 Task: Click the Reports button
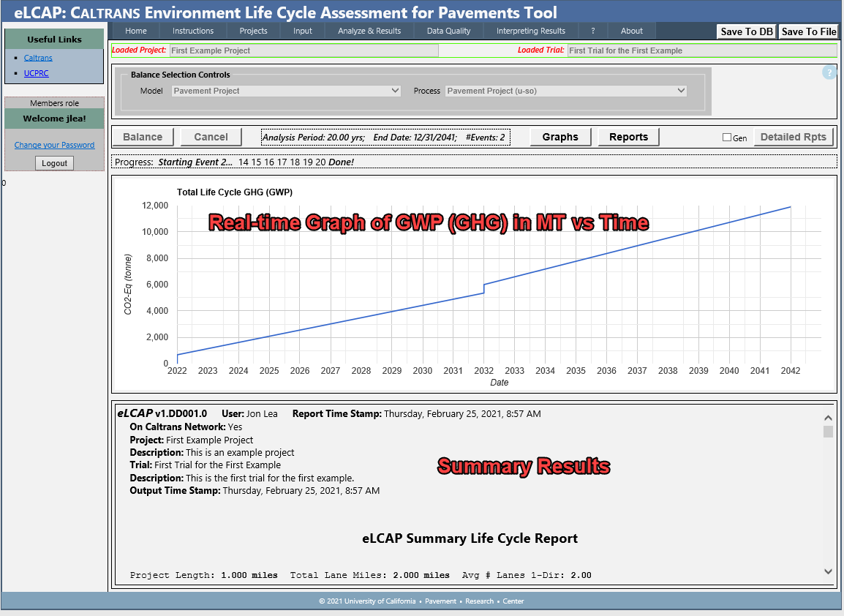coord(628,137)
